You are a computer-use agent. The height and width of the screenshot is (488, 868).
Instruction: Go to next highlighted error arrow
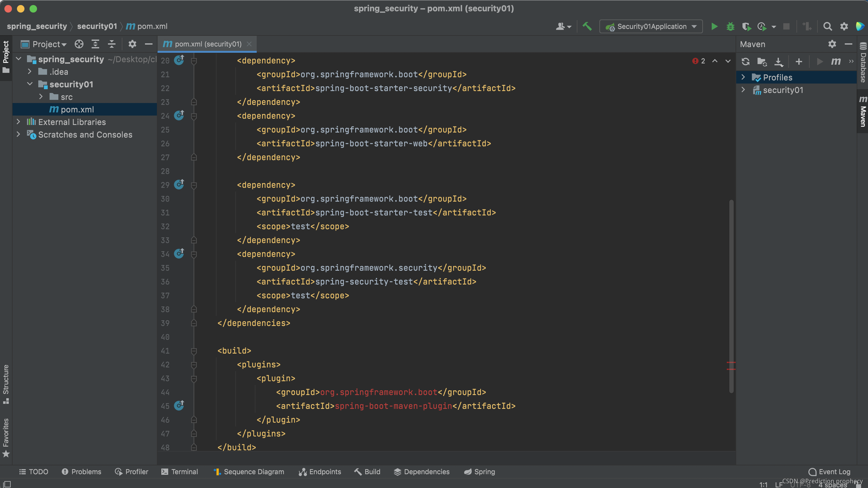(728, 61)
